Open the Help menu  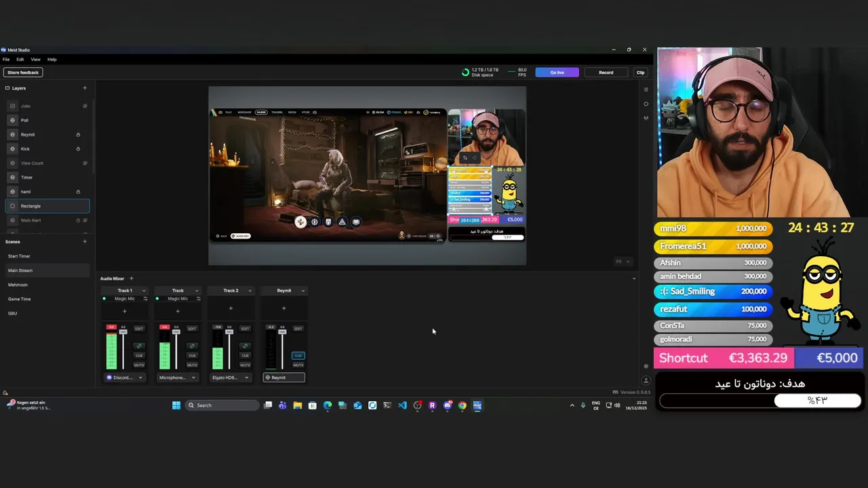(52, 60)
